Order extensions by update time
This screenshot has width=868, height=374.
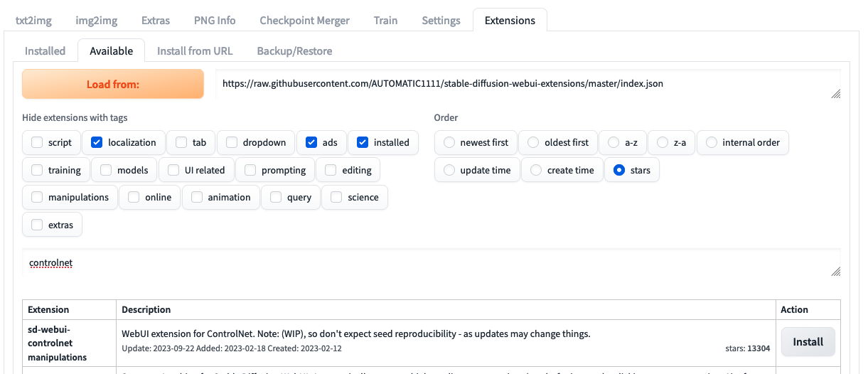449,170
